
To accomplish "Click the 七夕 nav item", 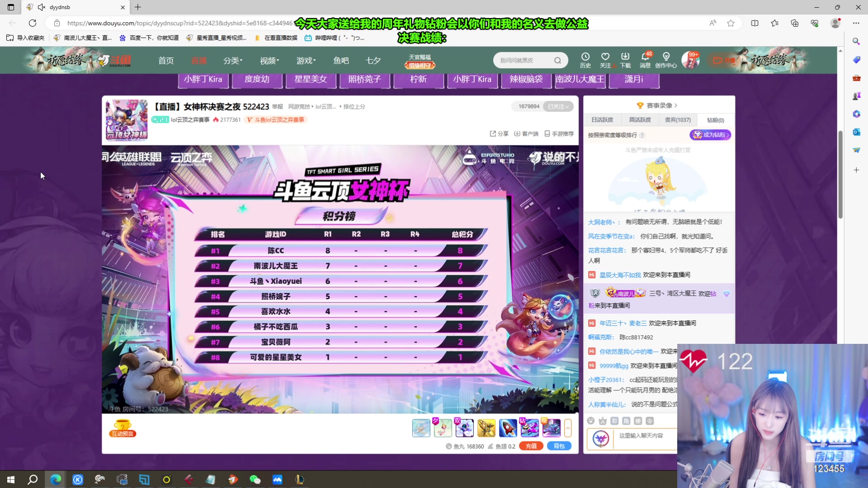I will 373,61.
